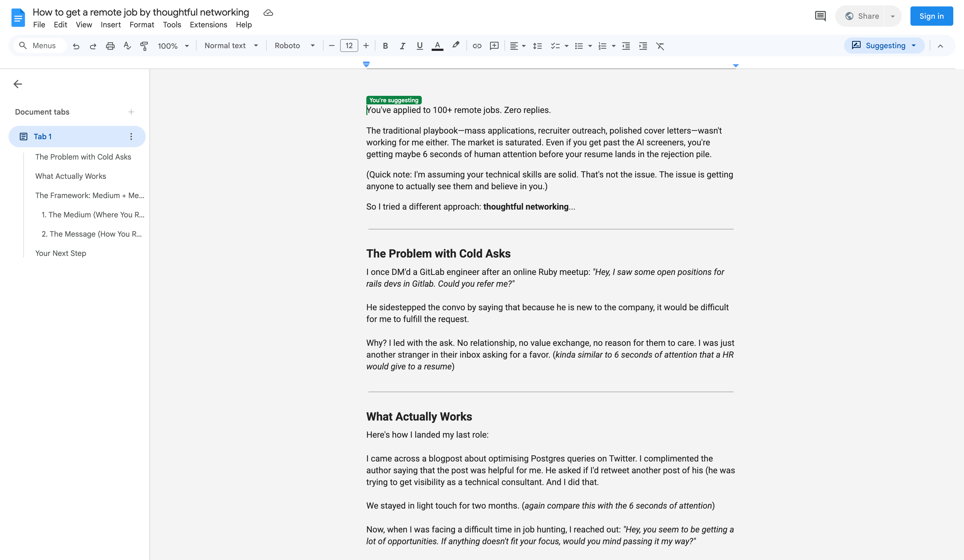Screen dimensions: 964x560
Task: Open the text color picker
Action: [x=437, y=46]
